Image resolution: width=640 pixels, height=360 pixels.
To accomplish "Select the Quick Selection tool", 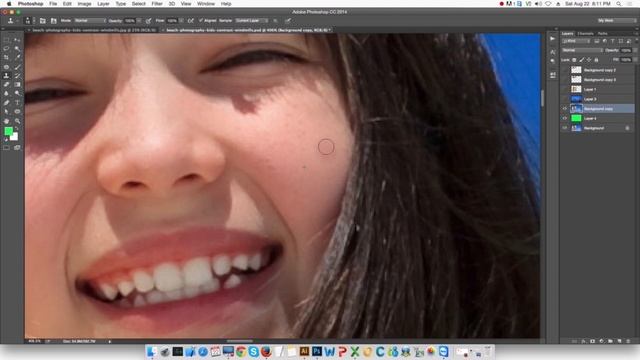I will pyautogui.click(x=17, y=49).
